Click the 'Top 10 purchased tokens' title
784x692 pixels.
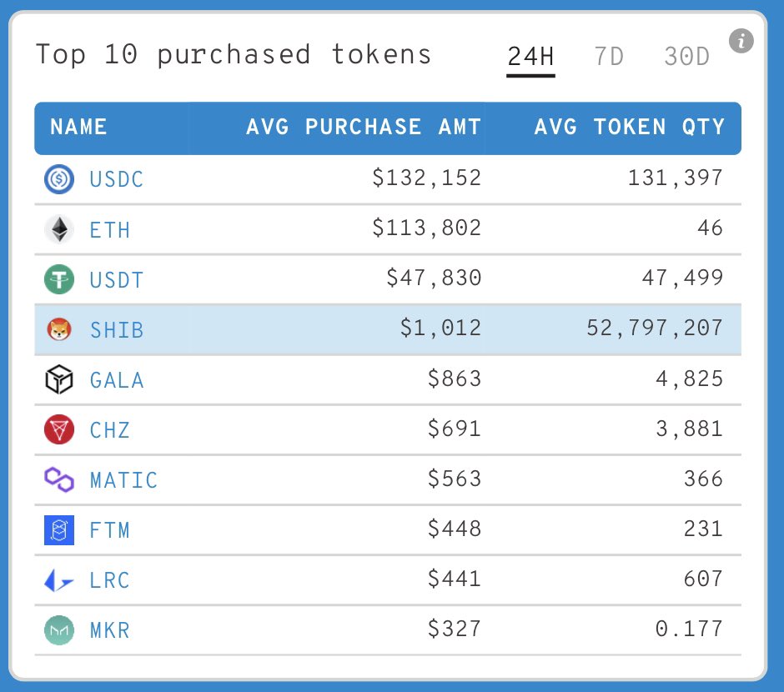[x=233, y=54]
